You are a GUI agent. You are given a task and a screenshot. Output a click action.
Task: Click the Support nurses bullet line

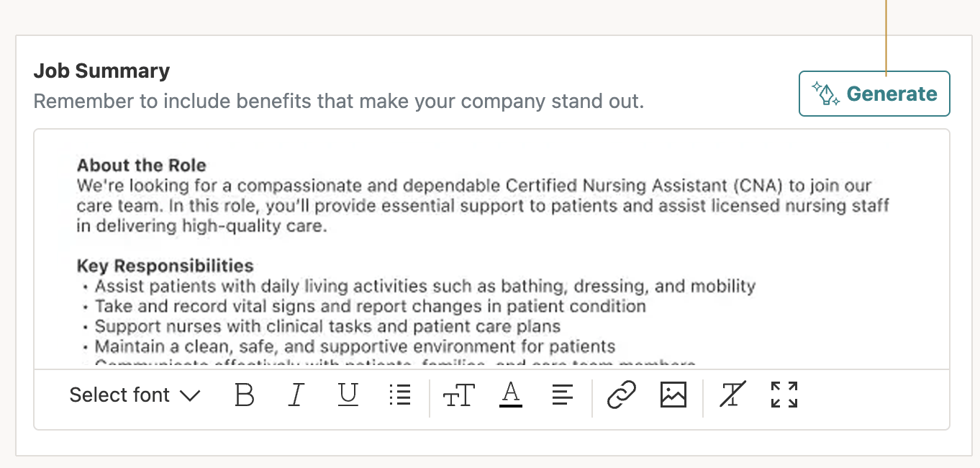[327, 326]
